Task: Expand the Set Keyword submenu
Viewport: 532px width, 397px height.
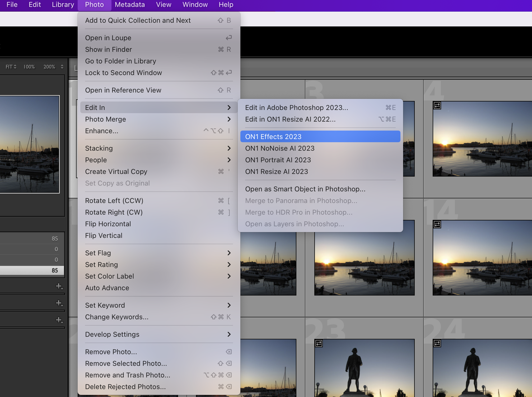Action: tap(159, 305)
